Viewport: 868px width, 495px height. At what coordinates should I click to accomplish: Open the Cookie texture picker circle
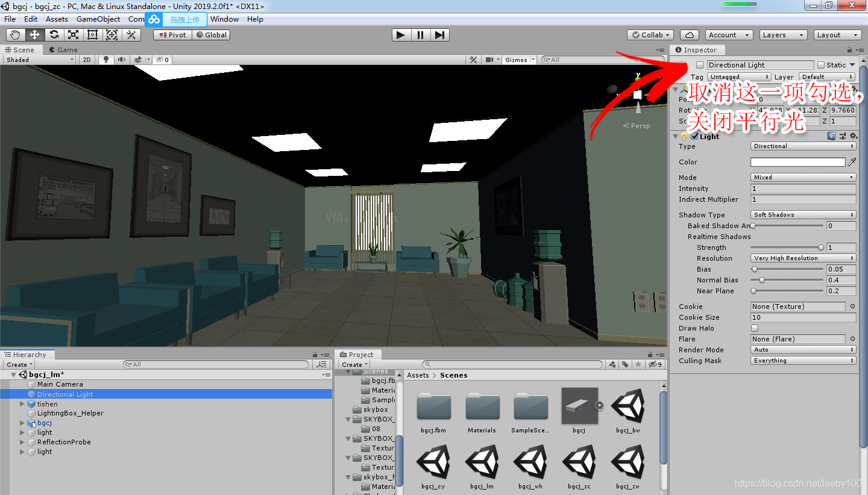coord(852,307)
